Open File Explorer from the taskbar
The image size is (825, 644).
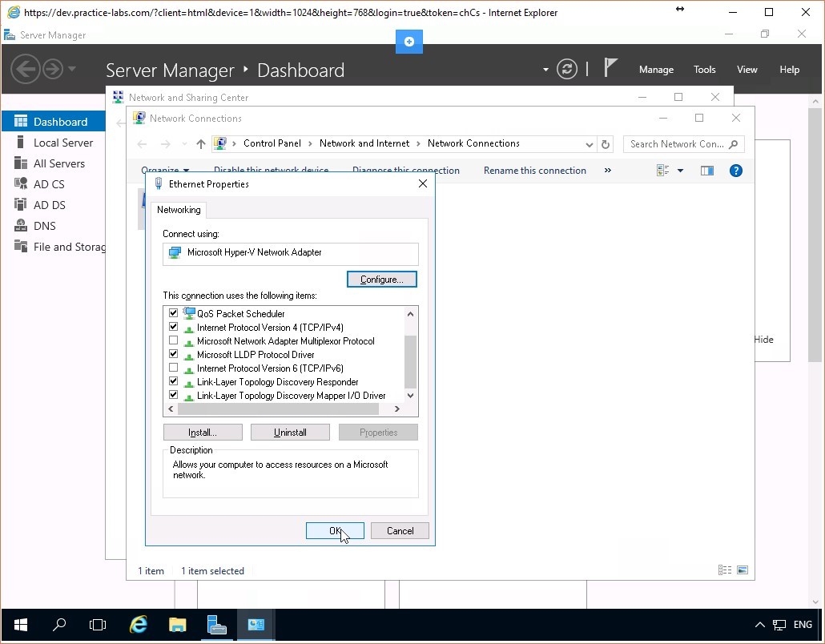click(x=178, y=625)
